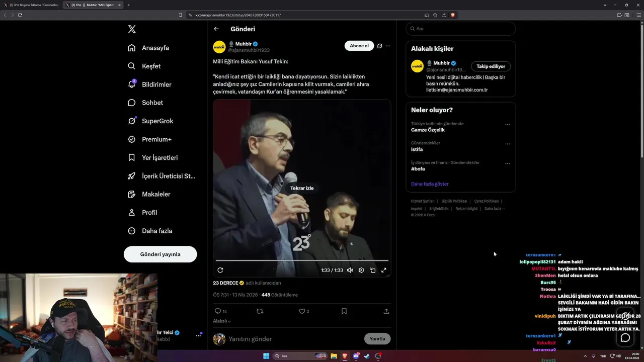Open Profil page
Screen dimensions: 644x362
tap(142, 212)
